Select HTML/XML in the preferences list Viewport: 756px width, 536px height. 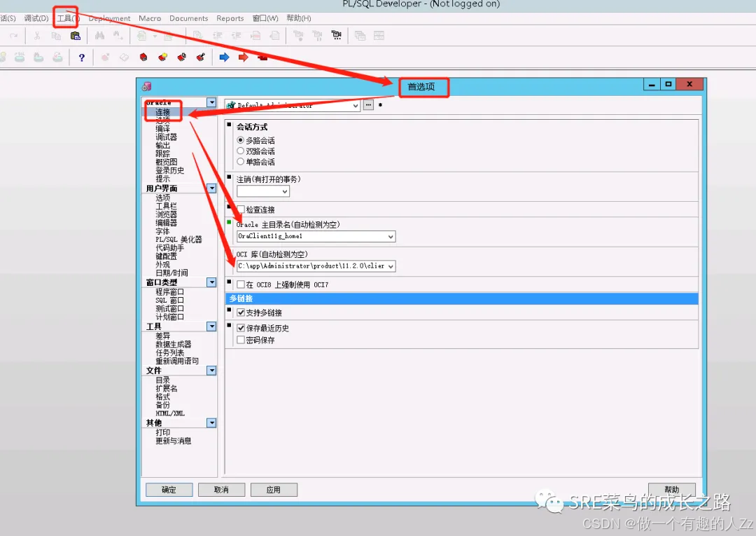169,413
